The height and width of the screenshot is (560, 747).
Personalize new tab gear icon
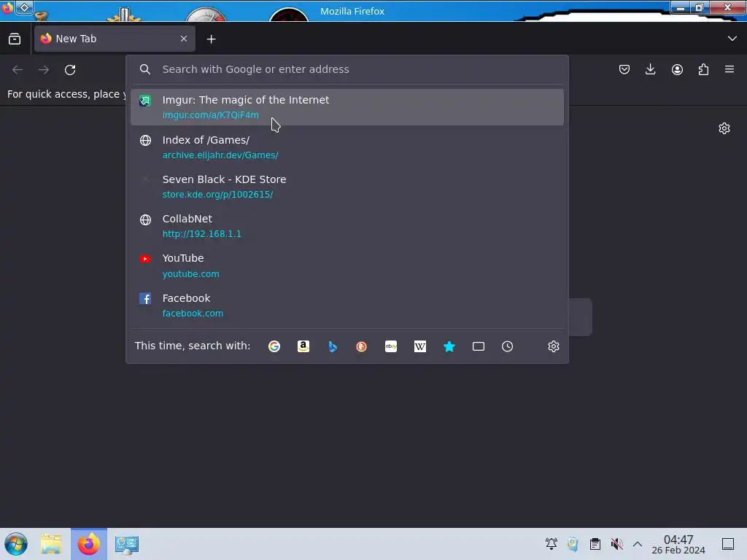click(x=724, y=128)
